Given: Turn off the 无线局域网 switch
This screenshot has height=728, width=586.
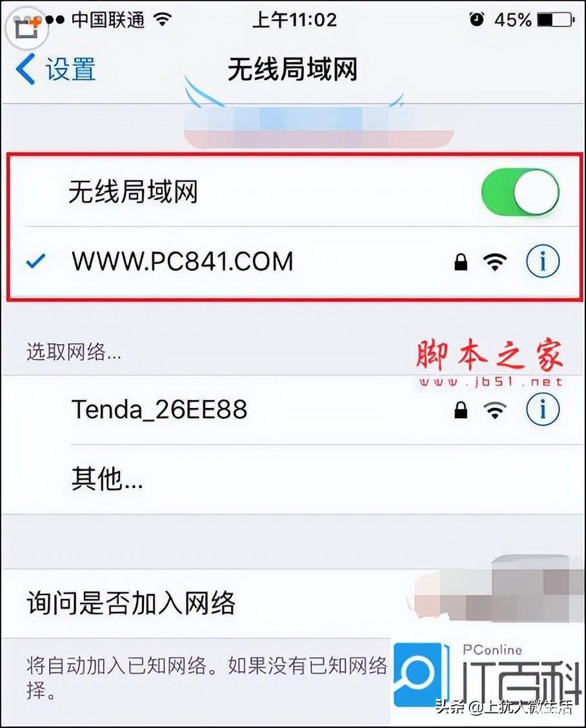Looking at the screenshot, I should pyautogui.click(x=520, y=192).
